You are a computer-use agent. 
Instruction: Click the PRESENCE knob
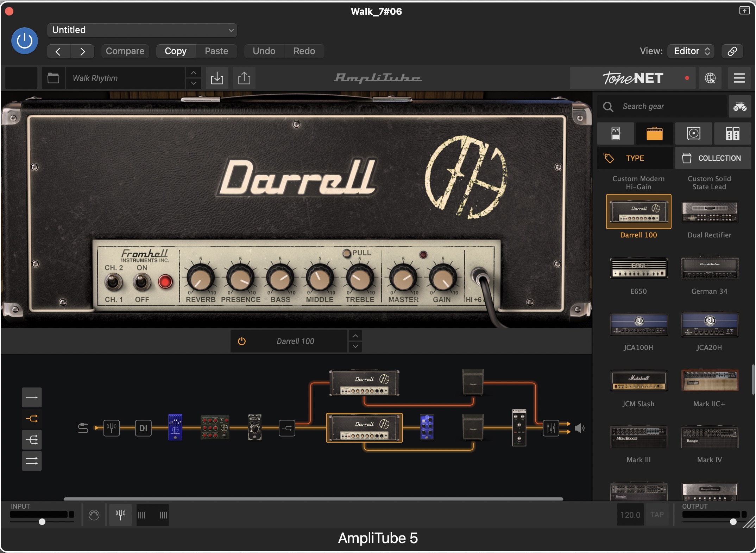240,279
